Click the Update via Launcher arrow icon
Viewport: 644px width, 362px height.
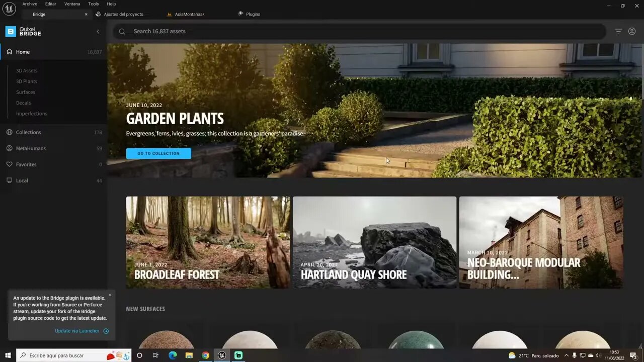[106, 331]
